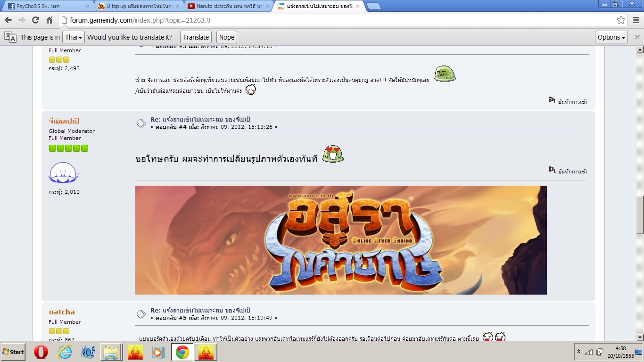Click the show desktop monitor icon
Image resolution: width=644 pixels, height=362 pixels.
638,352
